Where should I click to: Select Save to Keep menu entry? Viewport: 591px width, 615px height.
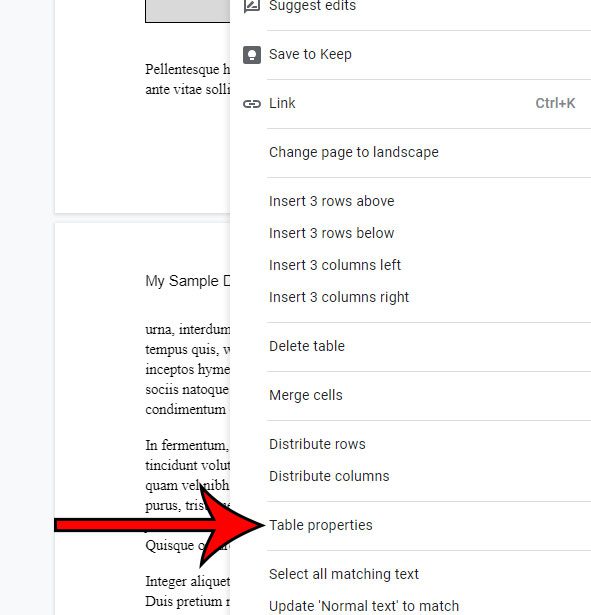pyautogui.click(x=310, y=55)
